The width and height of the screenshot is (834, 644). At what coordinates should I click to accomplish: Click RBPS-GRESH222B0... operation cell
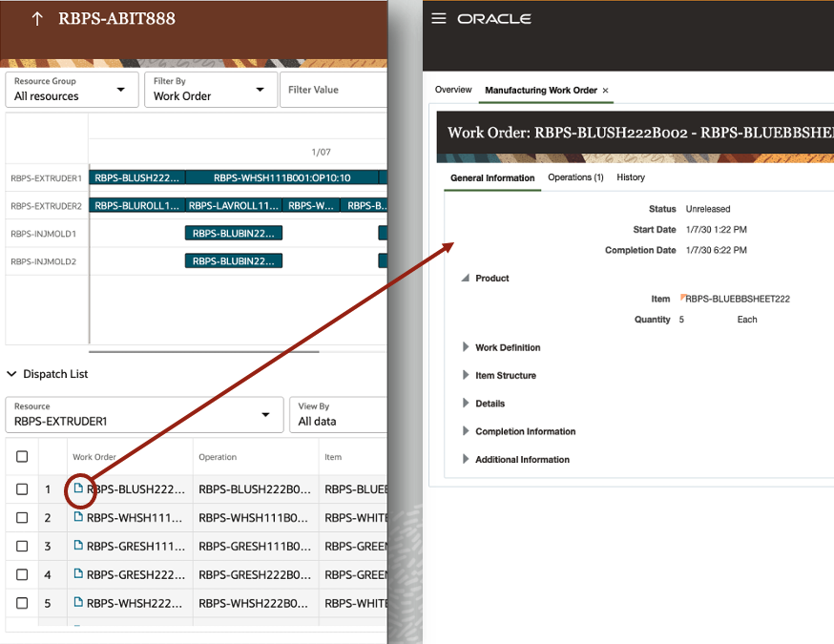tap(254, 574)
